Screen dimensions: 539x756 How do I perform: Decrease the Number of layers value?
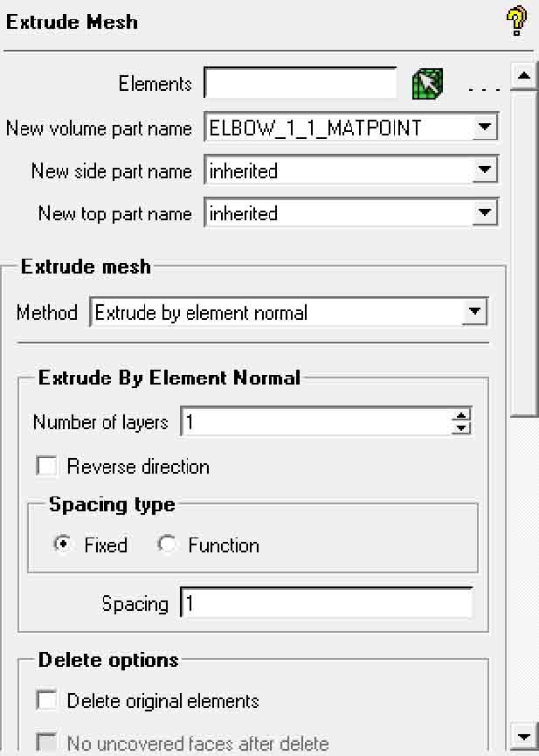coord(461,428)
